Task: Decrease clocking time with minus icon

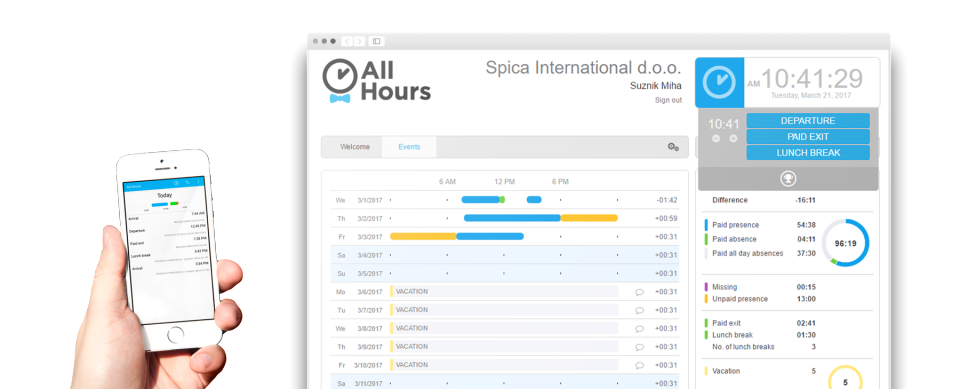Action: 716,139
